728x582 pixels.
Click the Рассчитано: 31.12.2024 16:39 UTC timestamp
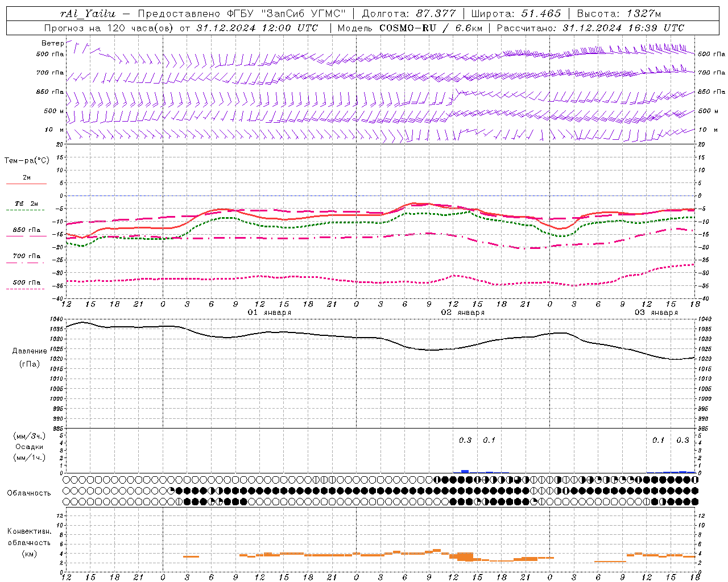pos(590,28)
